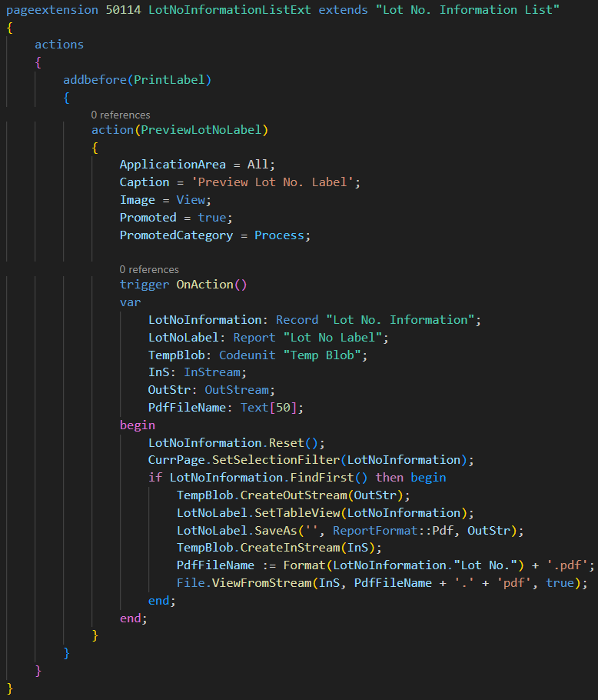Image resolution: width=598 pixels, height=700 pixels.
Task: Click the "0 references" code lens above action(PreviewLotNoLabel)
Action: coord(121,115)
